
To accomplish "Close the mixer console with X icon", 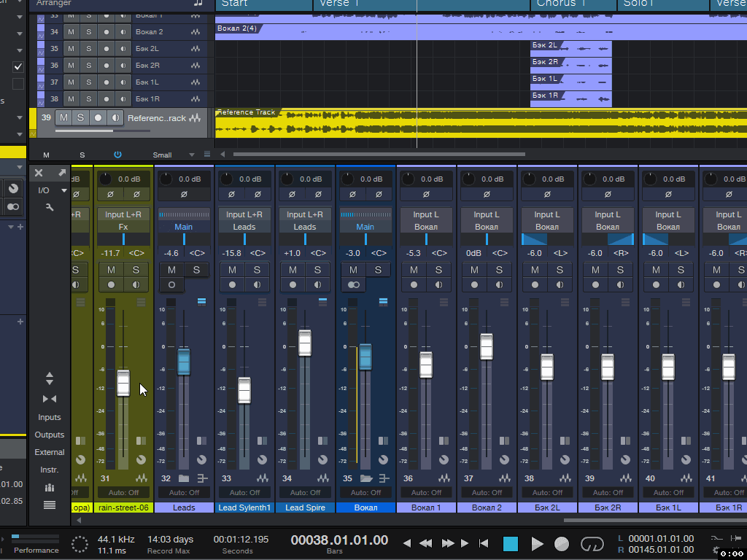I will tap(39, 174).
